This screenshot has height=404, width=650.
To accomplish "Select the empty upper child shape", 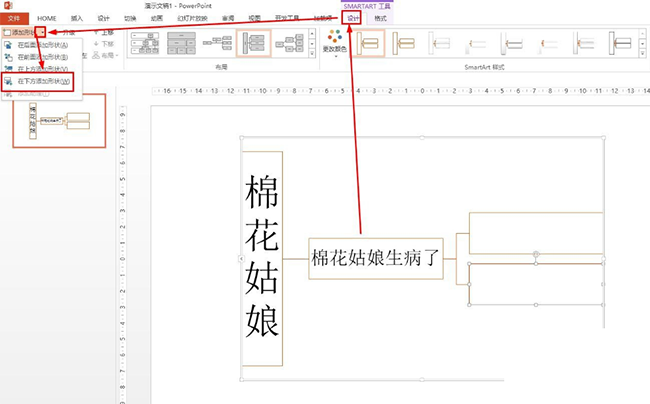I will point(536,233).
